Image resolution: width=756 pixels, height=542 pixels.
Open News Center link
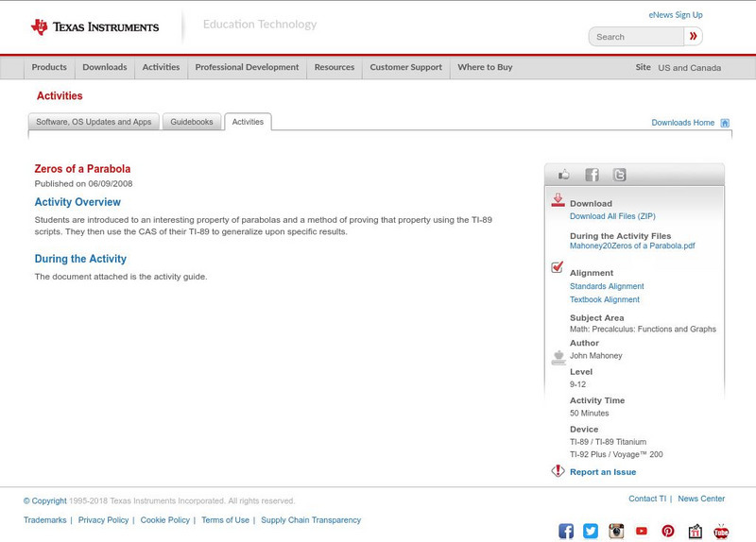(x=701, y=499)
